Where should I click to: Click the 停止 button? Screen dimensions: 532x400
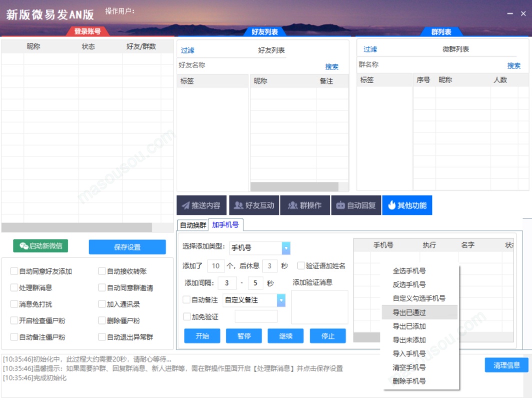(328, 336)
